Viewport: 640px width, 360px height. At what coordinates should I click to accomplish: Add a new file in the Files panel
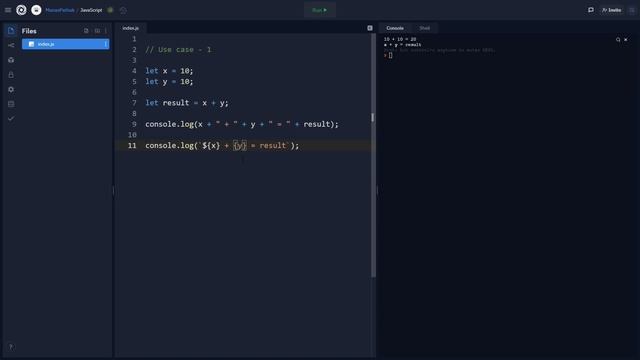coord(86,31)
